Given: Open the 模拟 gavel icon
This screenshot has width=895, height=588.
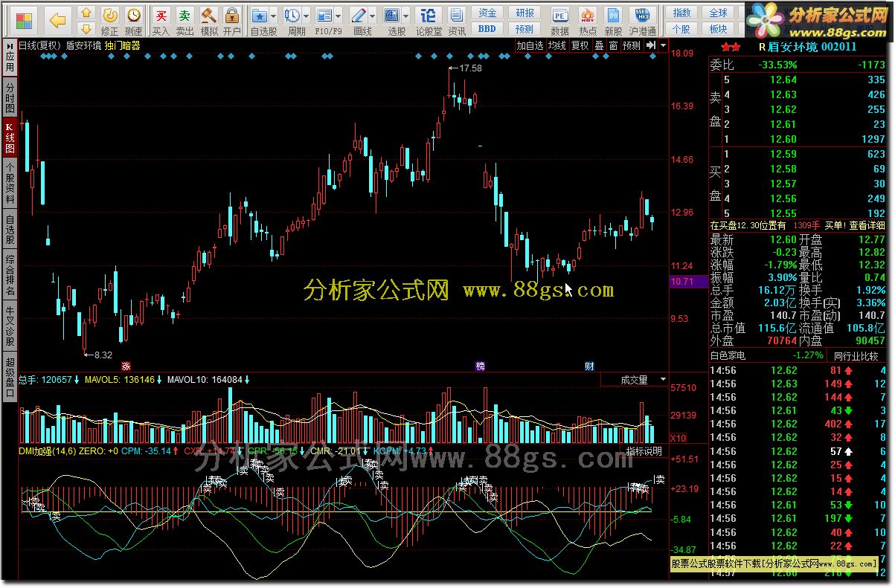Looking at the screenshot, I should coord(209,15).
